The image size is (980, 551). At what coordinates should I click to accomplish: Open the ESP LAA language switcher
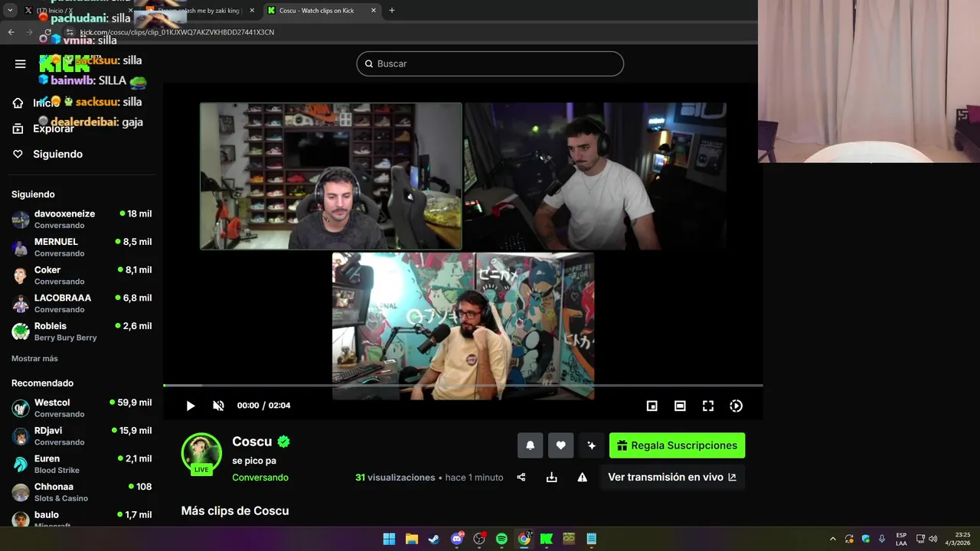(901, 539)
